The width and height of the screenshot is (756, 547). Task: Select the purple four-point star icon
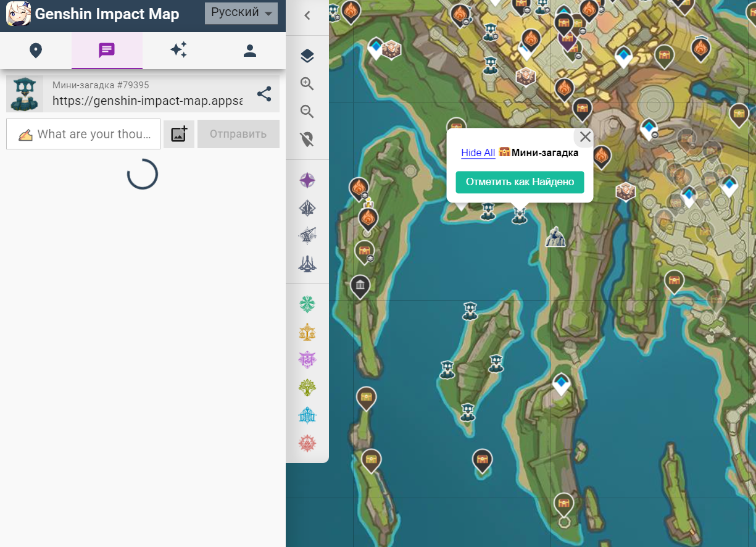[307, 181]
